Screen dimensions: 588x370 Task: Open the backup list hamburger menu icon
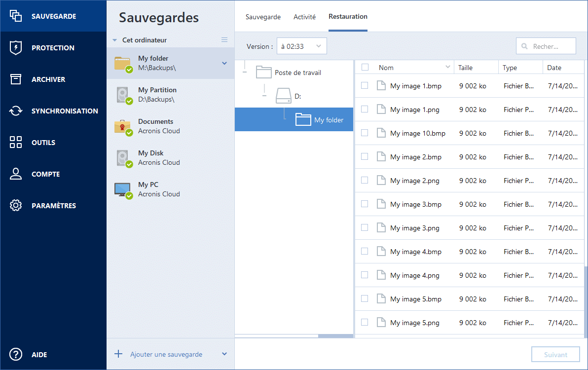coord(224,40)
